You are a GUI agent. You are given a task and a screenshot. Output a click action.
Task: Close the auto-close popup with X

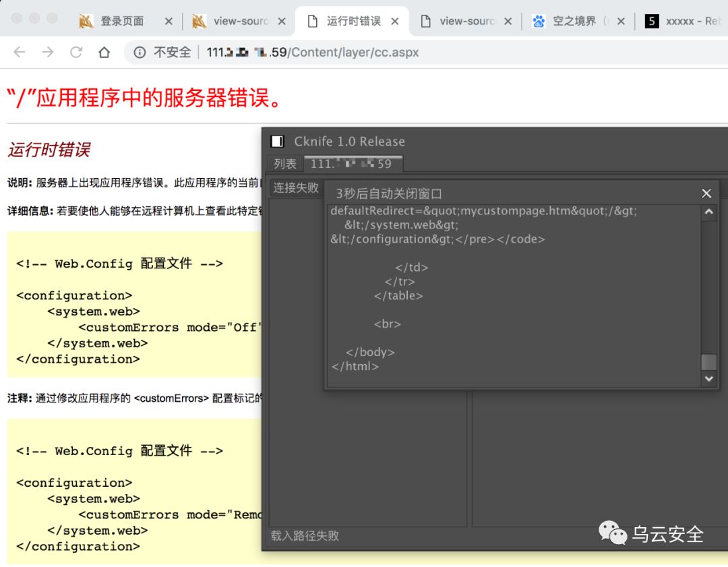click(x=706, y=193)
